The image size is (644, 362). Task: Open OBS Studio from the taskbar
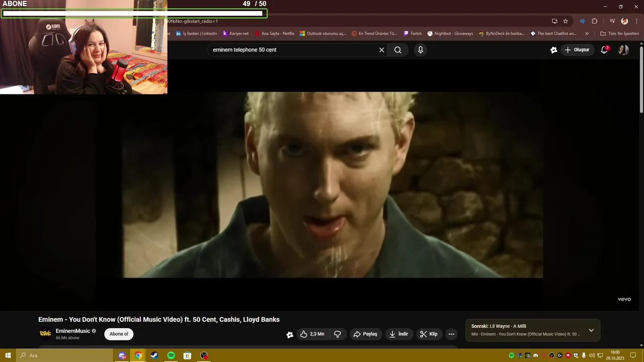[x=204, y=355]
